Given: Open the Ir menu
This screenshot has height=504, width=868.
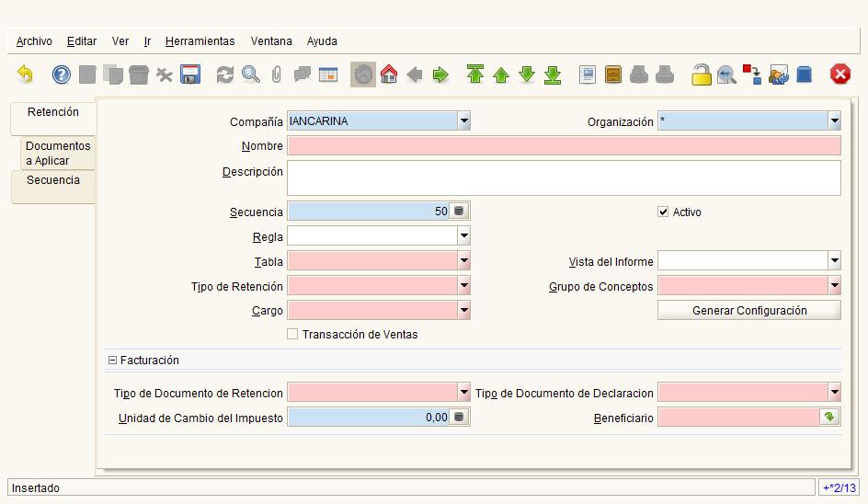Looking at the screenshot, I should (147, 41).
